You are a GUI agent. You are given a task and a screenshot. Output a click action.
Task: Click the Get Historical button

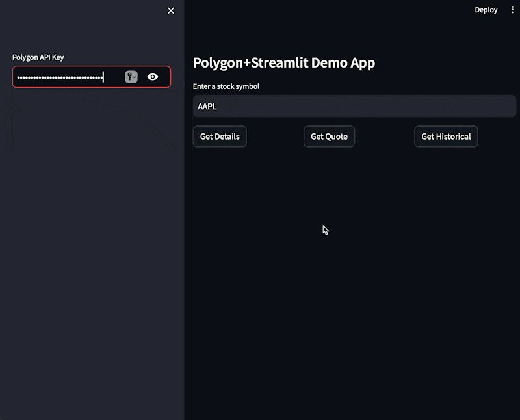[x=446, y=137]
